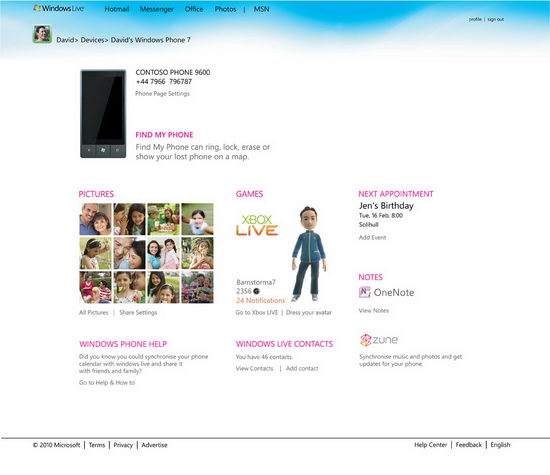Open first photo in the bottom row
The image size is (550, 475).
click(x=95, y=287)
